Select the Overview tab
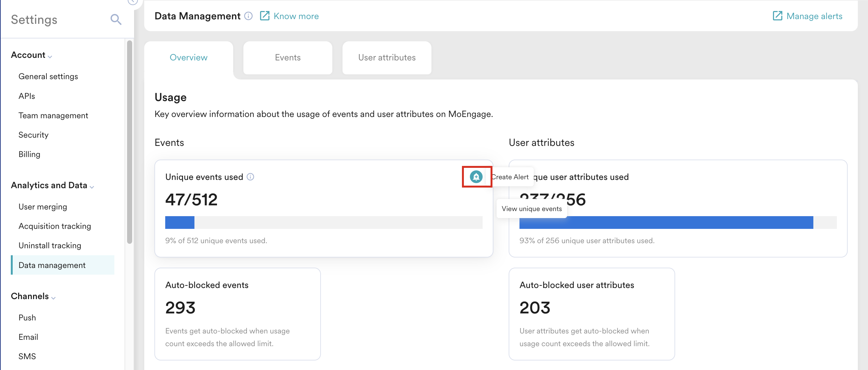 coord(188,58)
